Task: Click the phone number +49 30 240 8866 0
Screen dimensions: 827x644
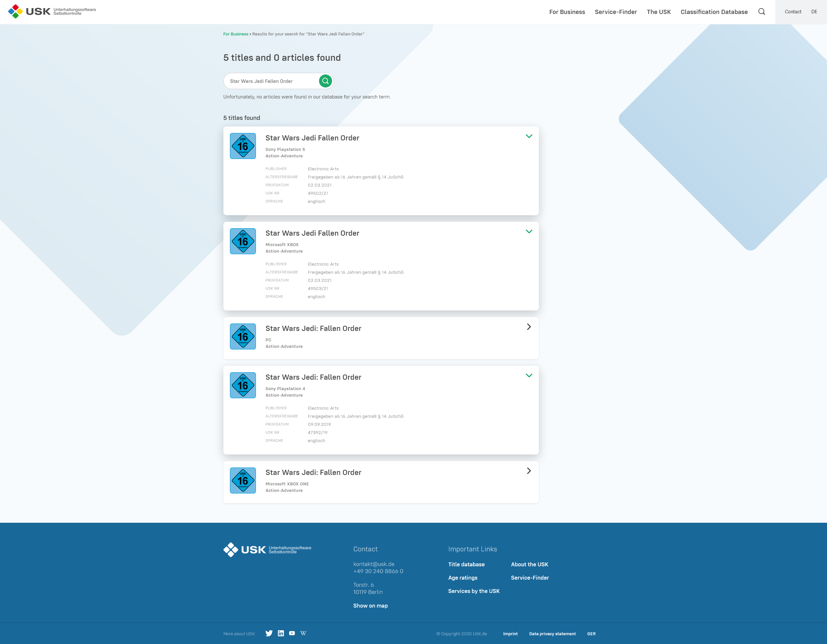Action: tap(378, 571)
